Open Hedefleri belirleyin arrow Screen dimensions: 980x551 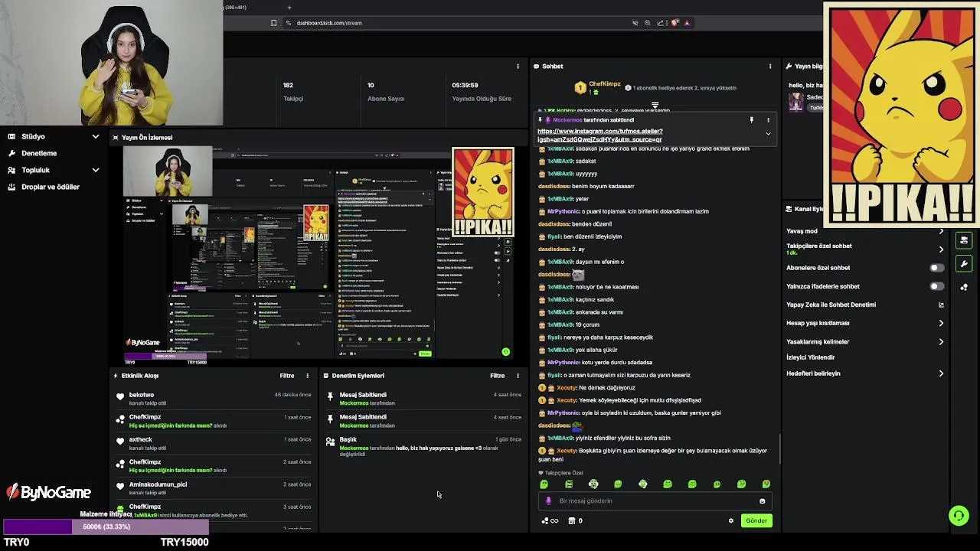tap(941, 373)
